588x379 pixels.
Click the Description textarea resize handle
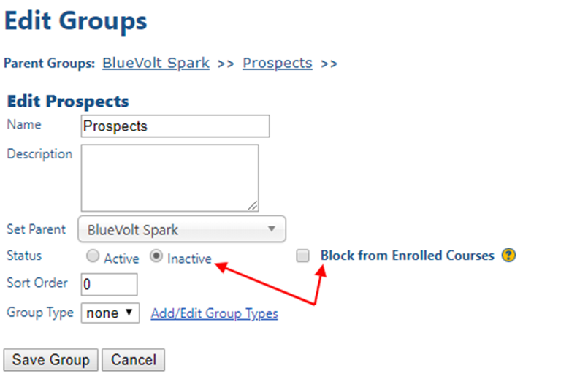coord(253,205)
